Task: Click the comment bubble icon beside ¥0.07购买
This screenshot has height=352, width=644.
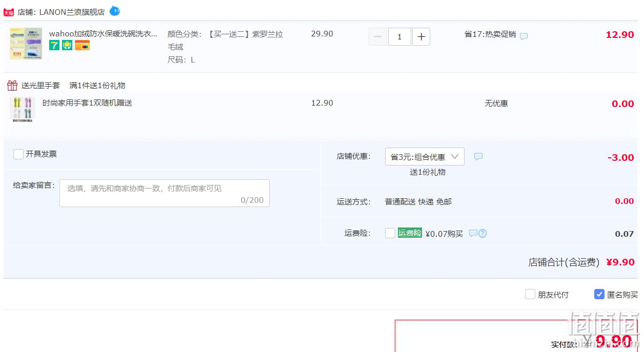Action: (x=473, y=233)
